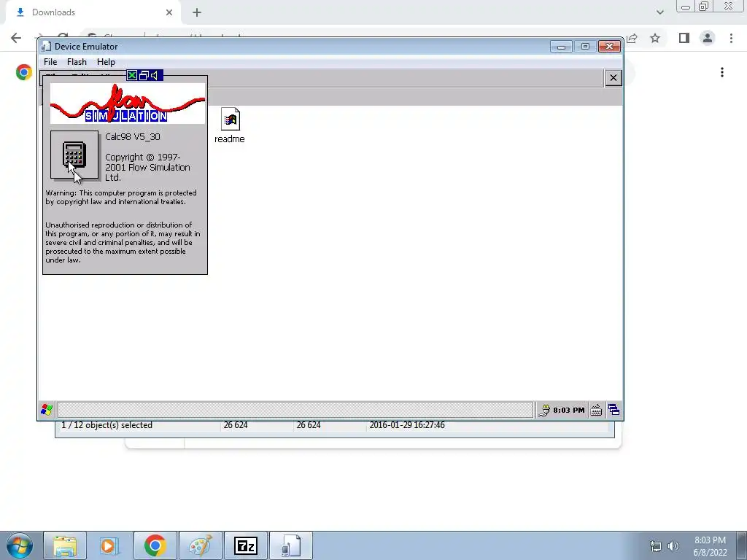Image resolution: width=747 pixels, height=560 pixels.
Task: Switch to 7-Zip from the taskbar
Action: pos(246,545)
